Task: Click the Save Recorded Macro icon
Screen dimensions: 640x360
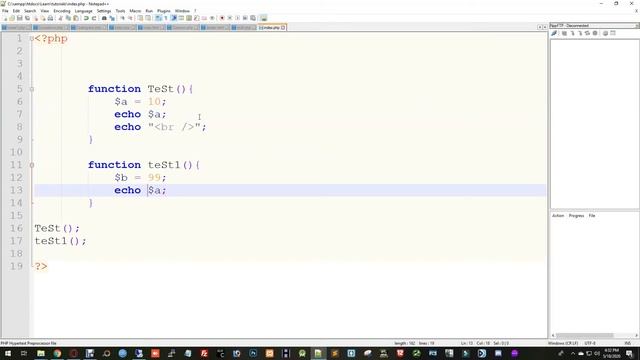Action: pyautogui.click(x=253, y=18)
